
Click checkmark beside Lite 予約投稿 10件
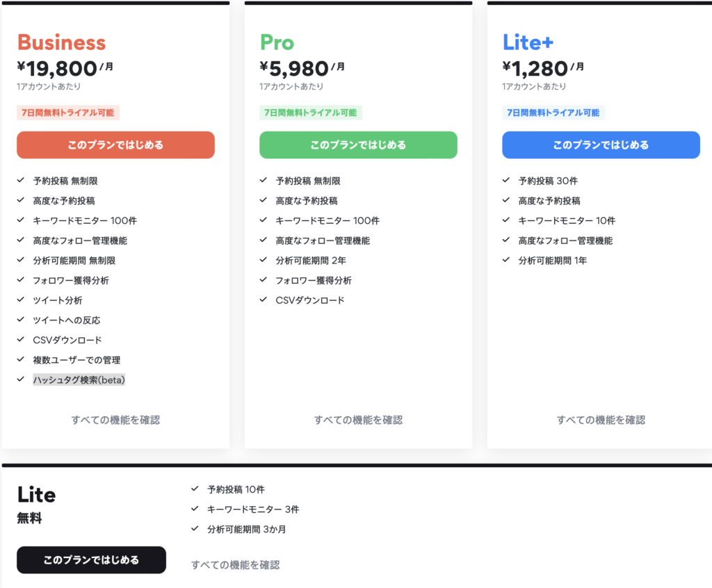point(195,489)
